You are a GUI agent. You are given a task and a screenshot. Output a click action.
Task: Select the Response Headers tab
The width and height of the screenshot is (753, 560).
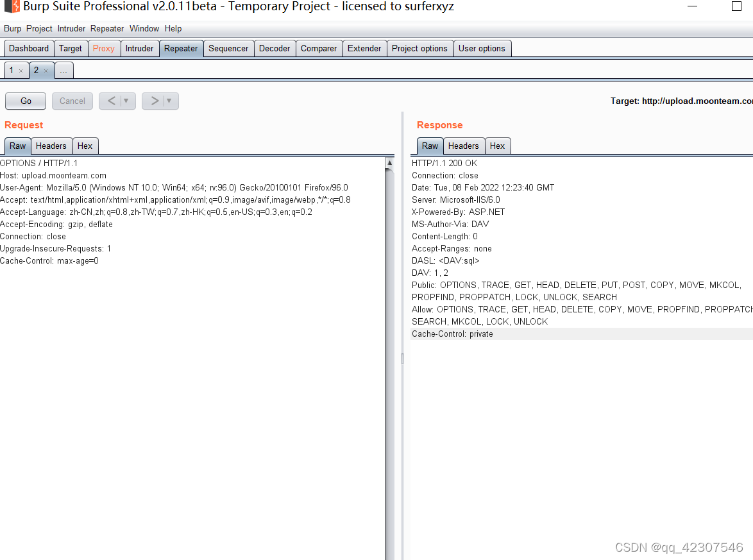point(464,146)
